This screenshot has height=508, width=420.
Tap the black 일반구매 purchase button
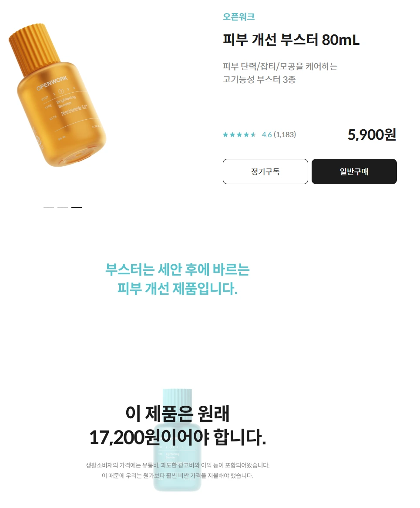point(354,172)
